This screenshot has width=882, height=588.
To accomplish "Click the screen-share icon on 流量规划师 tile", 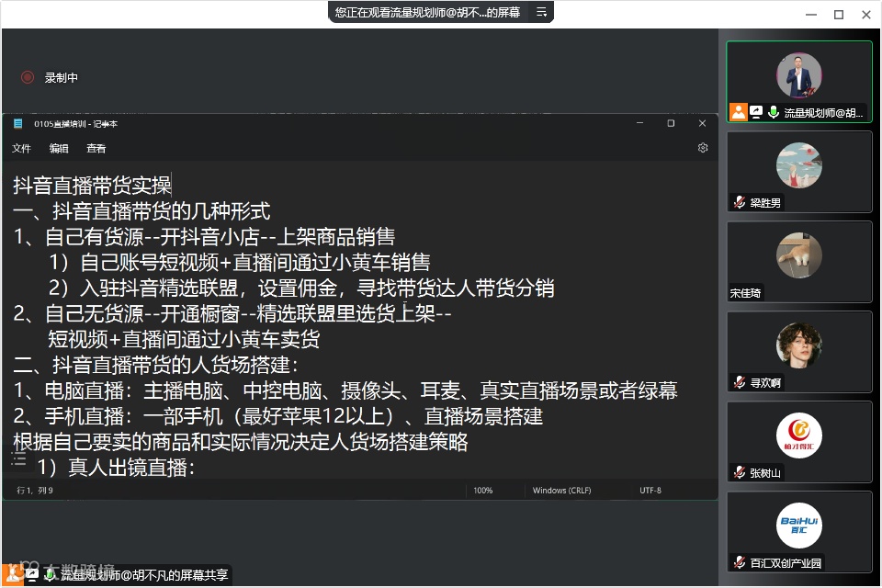I will [x=756, y=112].
